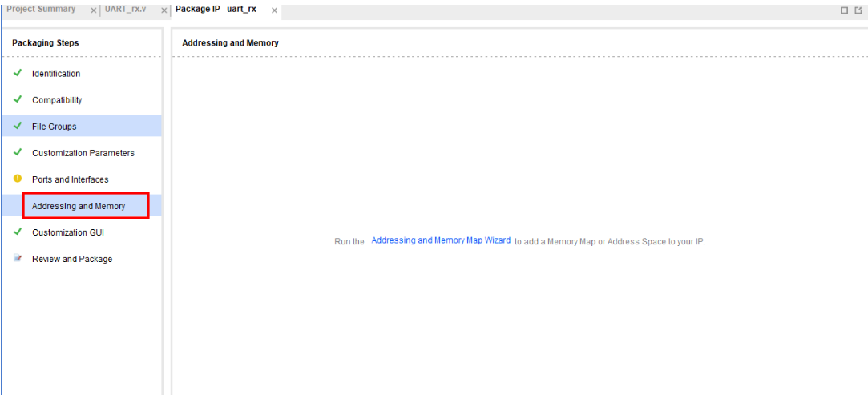Select Addressing and Memory step
The width and height of the screenshot is (868, 395).
(82, 206)
